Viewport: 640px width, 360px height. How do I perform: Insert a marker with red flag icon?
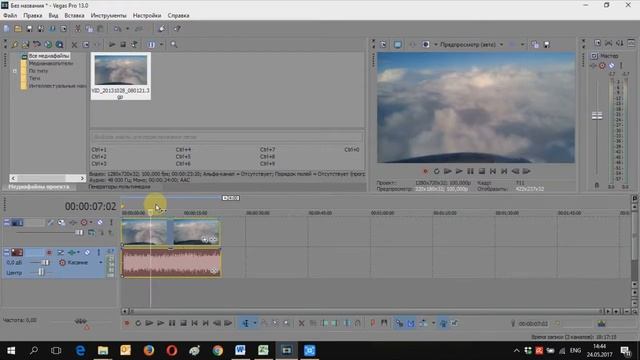tap(373, 323)
